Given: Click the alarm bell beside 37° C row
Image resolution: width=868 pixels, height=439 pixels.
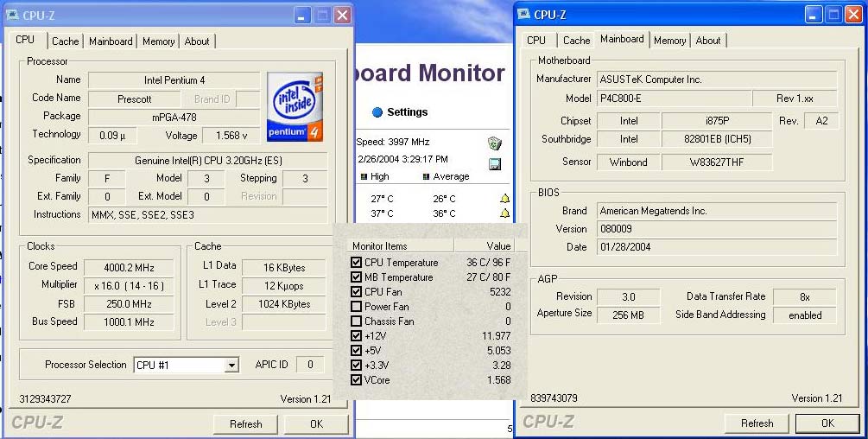Looking at the screenshot, I should (x=504, y=213).
